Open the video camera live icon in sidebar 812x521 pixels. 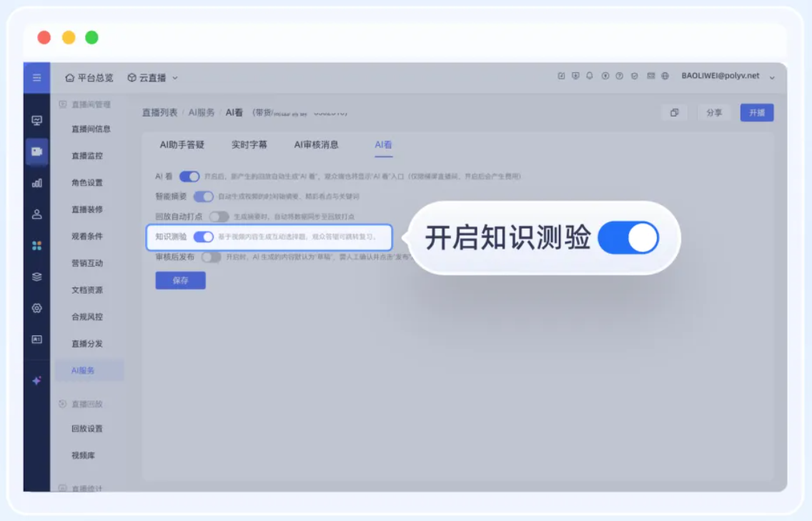(37, 152)
